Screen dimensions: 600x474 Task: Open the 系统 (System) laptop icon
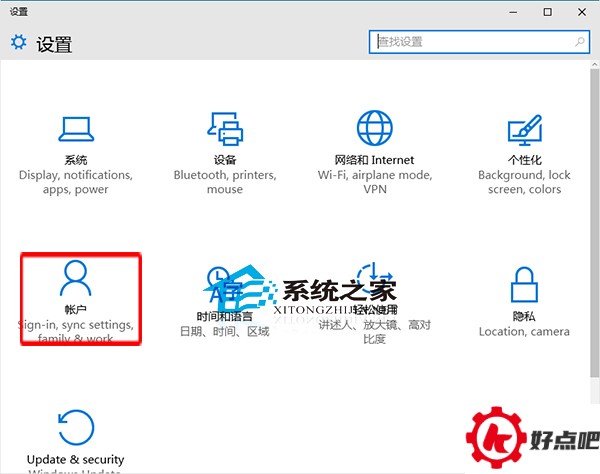pos(76,129)
